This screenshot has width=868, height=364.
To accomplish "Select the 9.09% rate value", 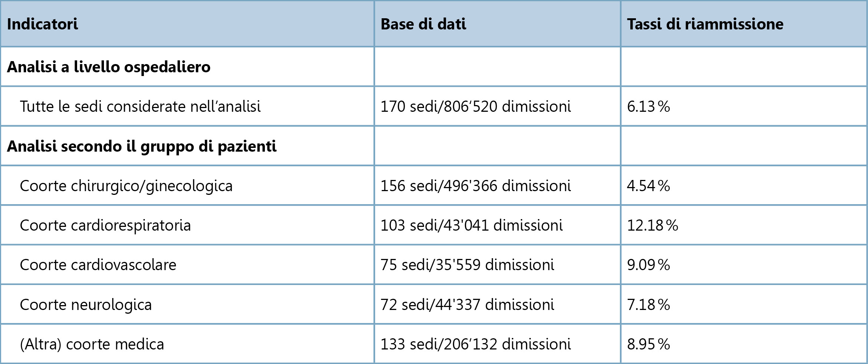I will 648,265.
